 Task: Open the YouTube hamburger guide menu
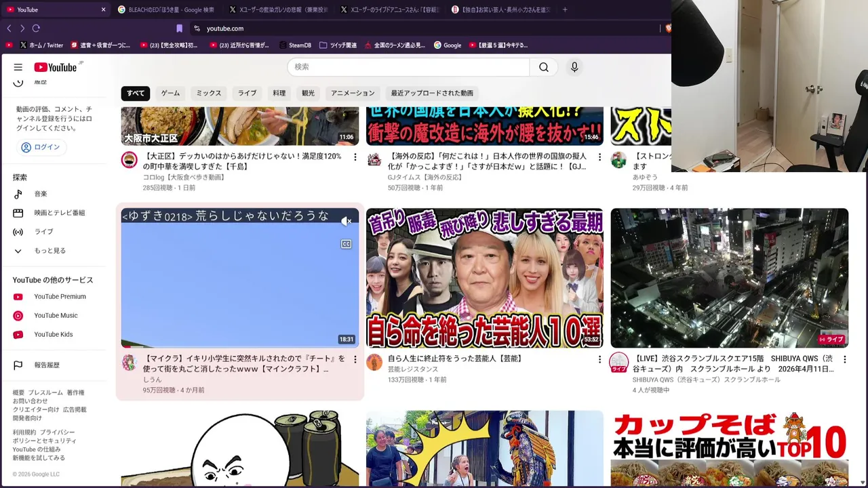18,67
